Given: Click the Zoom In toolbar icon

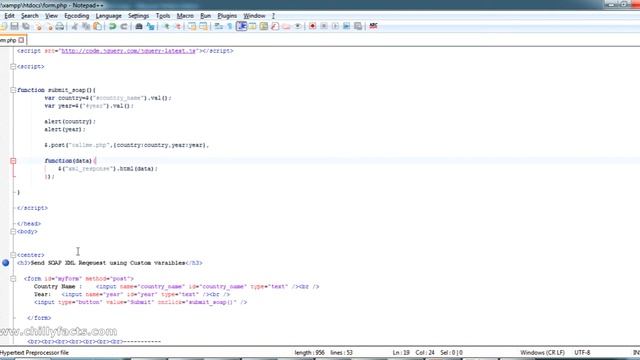Looking at the screenshot, I should coord(166,27).
